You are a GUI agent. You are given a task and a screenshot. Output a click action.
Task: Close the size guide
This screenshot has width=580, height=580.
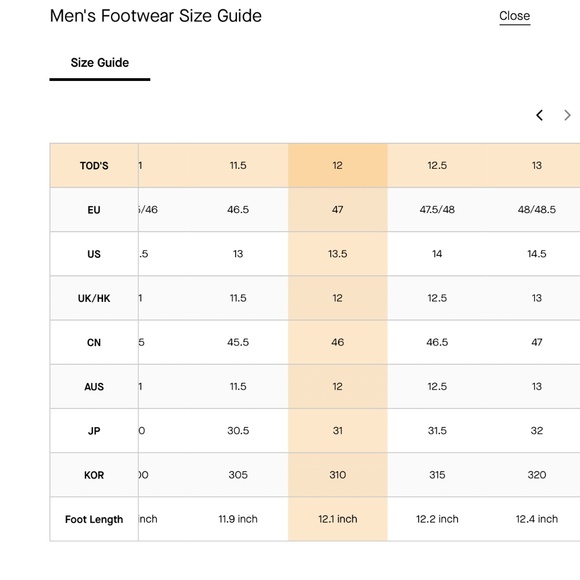[515, 16]
